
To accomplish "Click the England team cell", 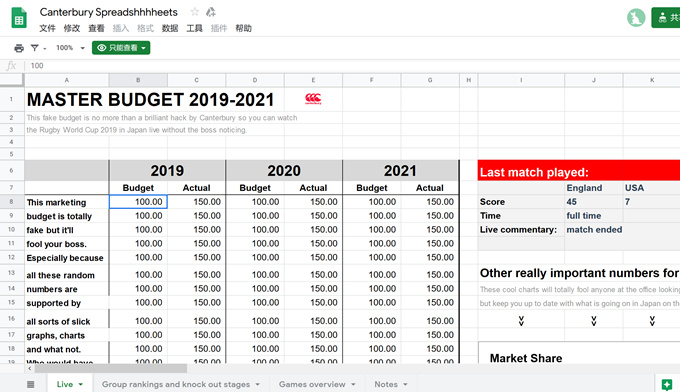I will tap(594, 188).
